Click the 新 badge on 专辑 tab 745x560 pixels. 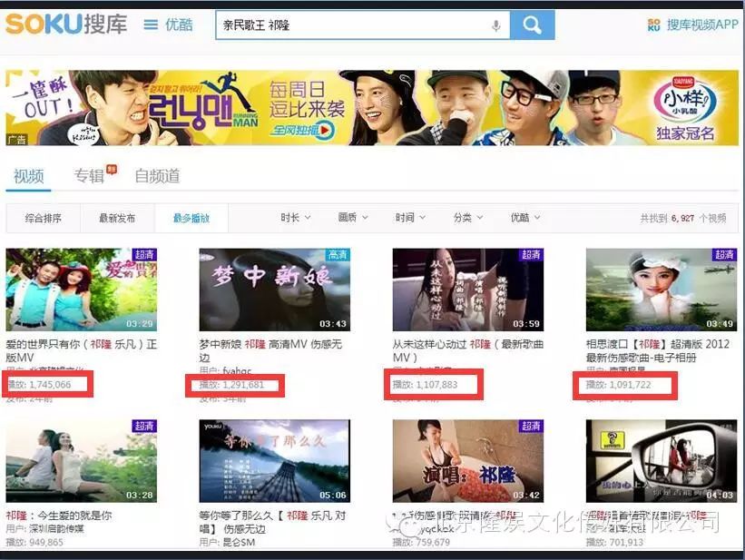click(x=112, y=169)
